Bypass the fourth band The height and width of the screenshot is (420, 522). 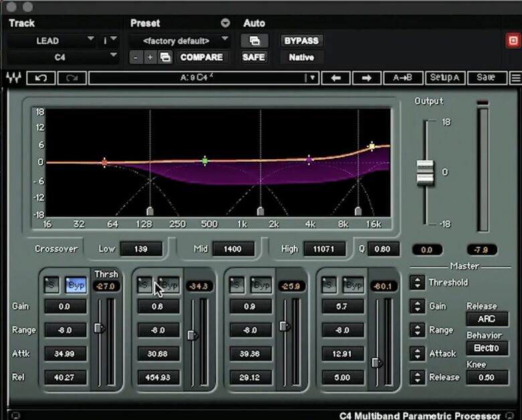coord(353,285)
